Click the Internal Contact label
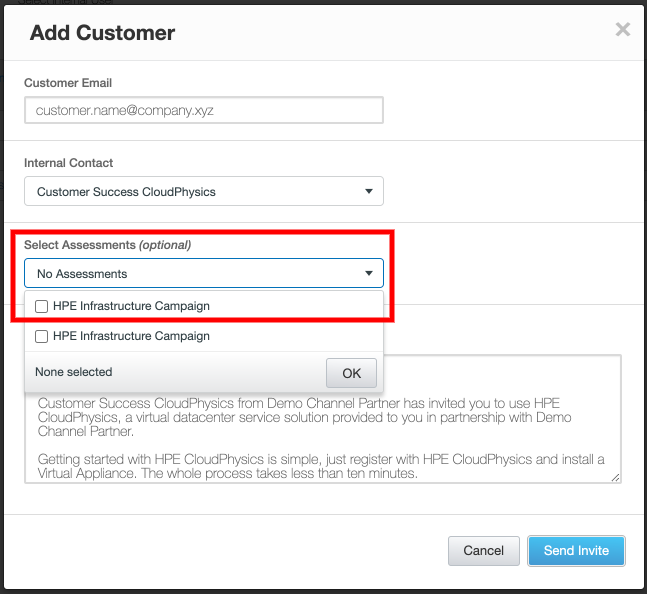647x594 pixels. click(x=69, y=163)
